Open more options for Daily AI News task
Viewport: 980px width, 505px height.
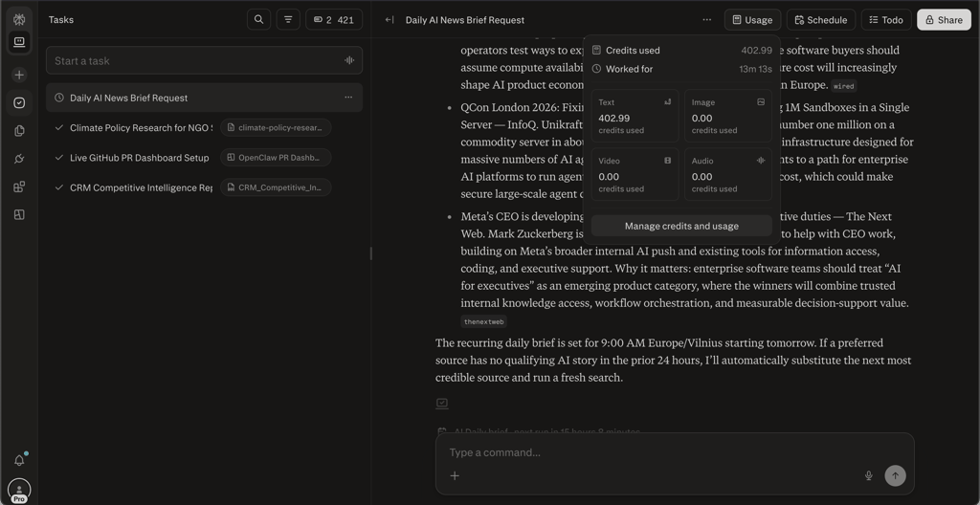pos(348,98)
